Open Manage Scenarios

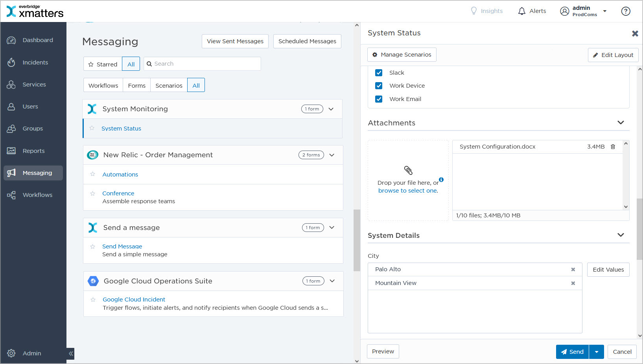coord(402,55)
